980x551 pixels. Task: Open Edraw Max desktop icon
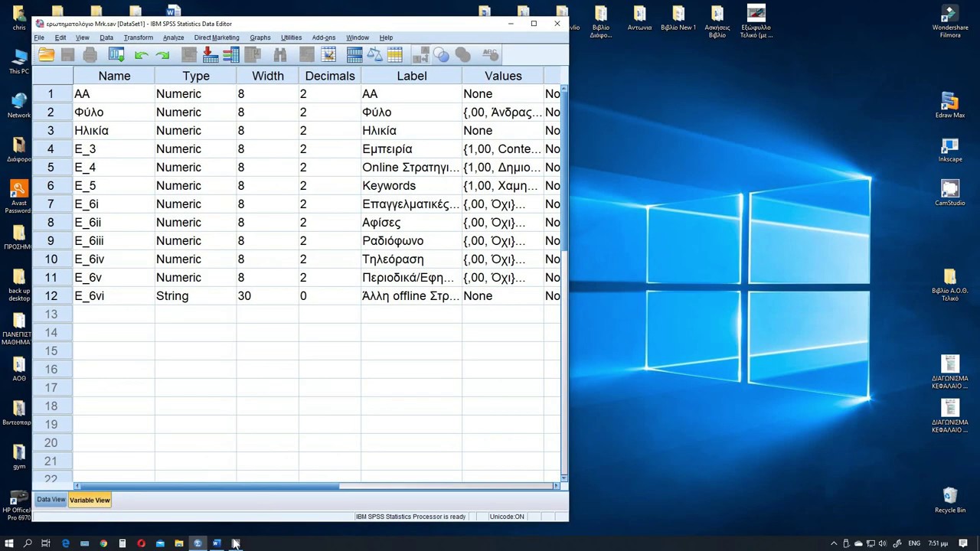coord(950,105)
